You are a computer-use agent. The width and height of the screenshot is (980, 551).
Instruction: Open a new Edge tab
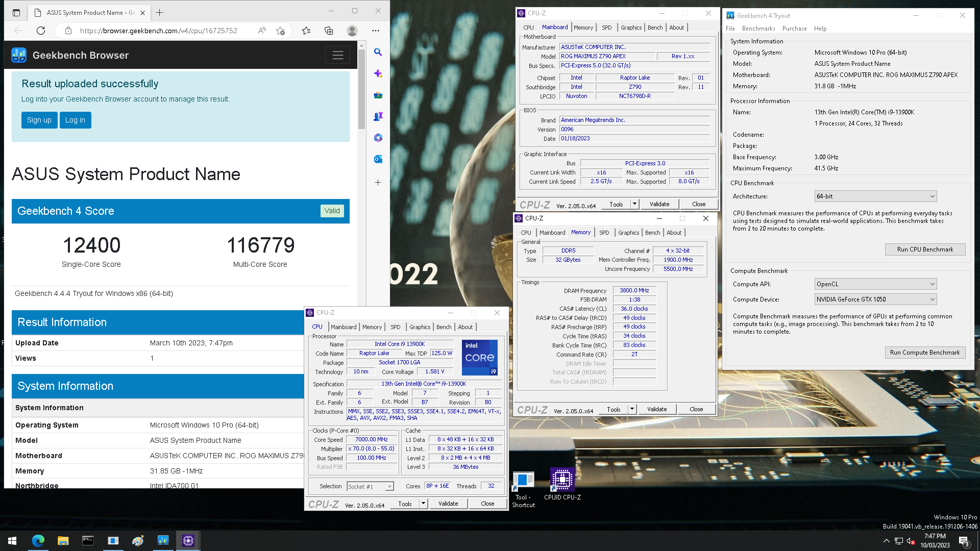160,13
